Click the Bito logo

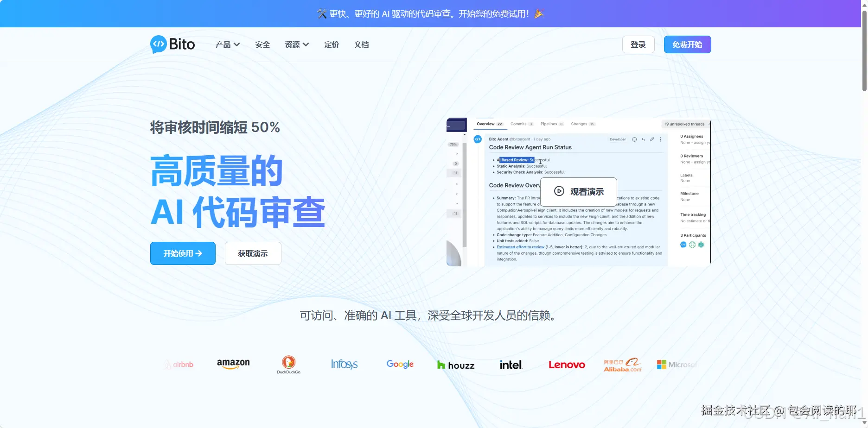point(172,44)
